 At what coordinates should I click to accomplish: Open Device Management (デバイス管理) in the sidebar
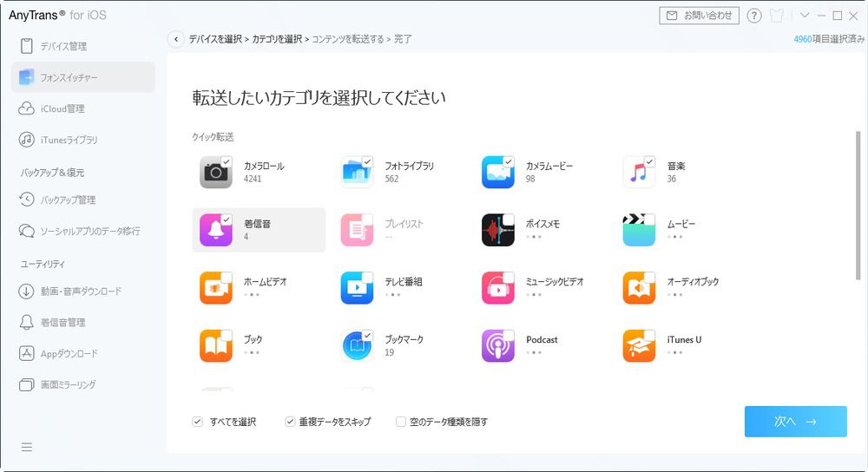point(63,46)
